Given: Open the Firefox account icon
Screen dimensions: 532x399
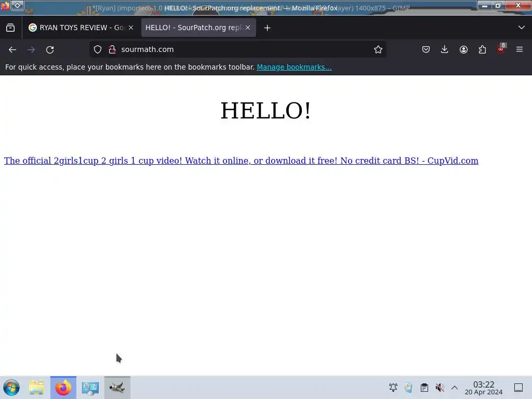Looking at the screenshot, I should click(463, 49).
